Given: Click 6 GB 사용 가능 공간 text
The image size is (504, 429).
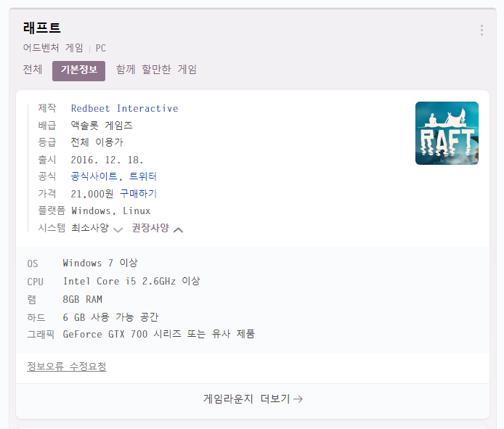Looking at the screenshot, I should pos(110,317).
